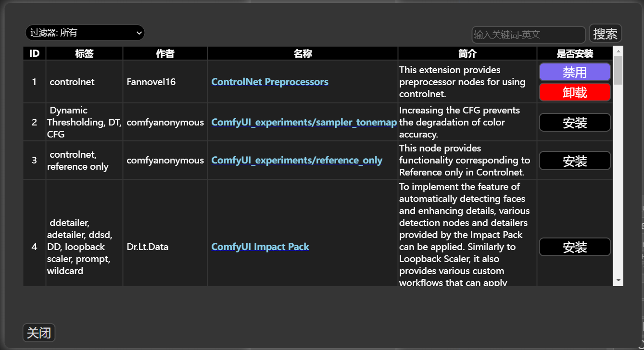Open the 过滤器 filter dropdown

pos(85,33)
